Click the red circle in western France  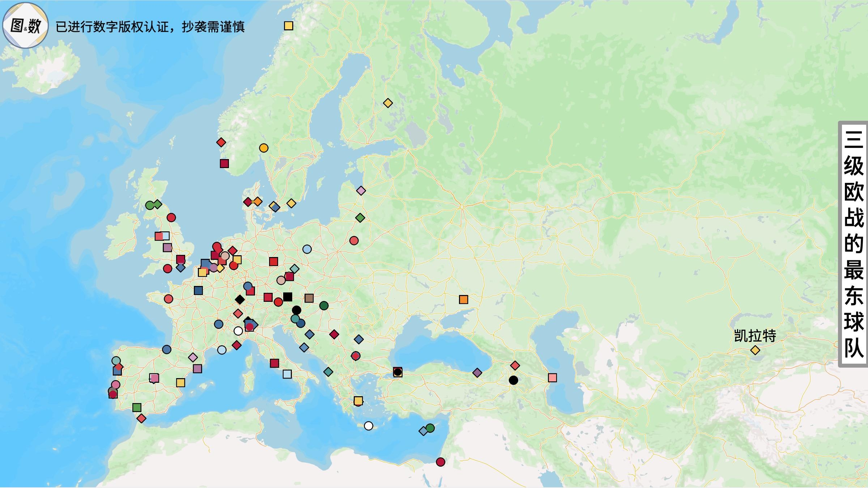(169, 299)
